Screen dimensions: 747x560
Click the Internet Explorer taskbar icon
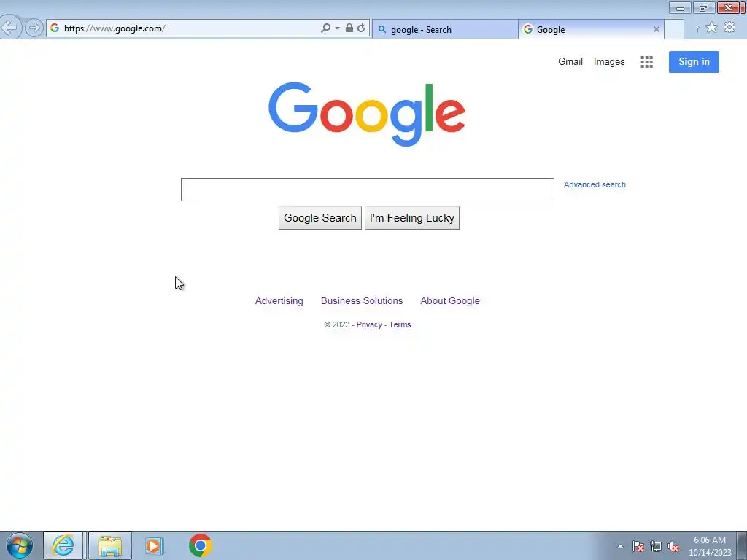coord(63,545)
